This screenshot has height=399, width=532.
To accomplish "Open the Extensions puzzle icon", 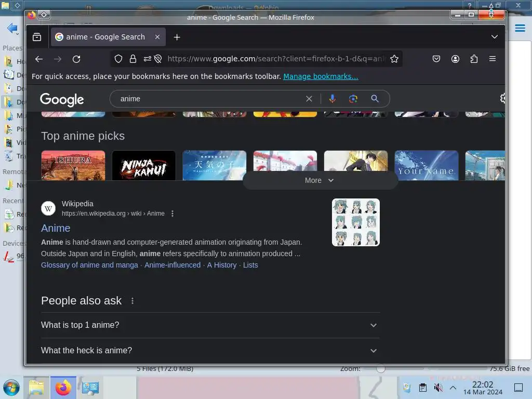I will point(474,59).
